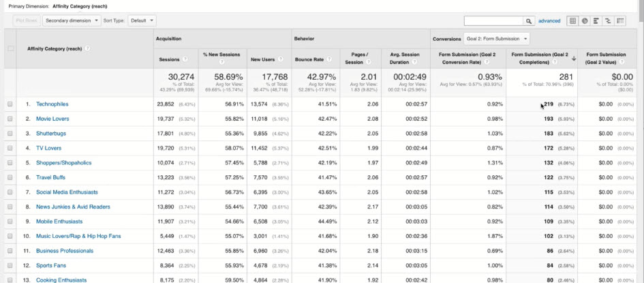The height and width of the screenshot is (283, 644).
Task: Expand the Sort Type Default dropdown
Action: [x=142, y=20]
